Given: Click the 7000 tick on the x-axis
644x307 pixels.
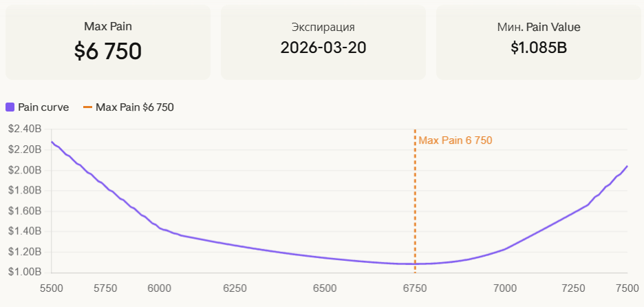Looking at the screenshot, I should (505, 288).
